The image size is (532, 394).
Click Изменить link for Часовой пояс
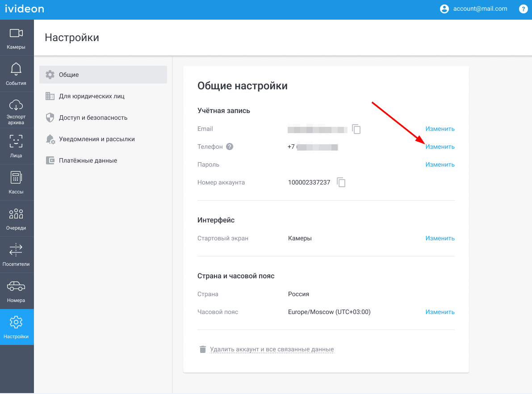coord(440,312)
